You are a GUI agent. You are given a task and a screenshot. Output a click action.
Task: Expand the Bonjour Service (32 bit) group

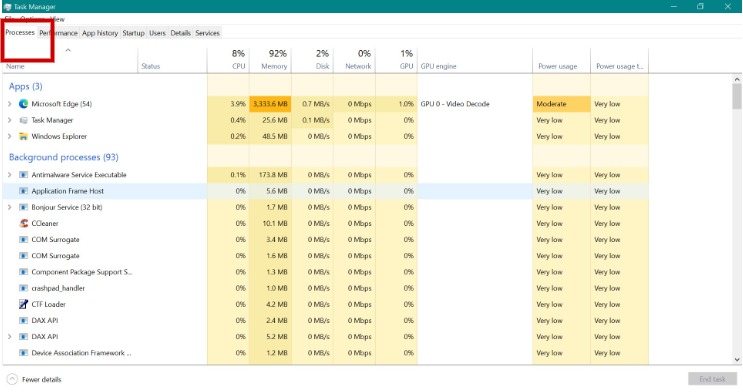pyautogui.click(x=9, y=207)
